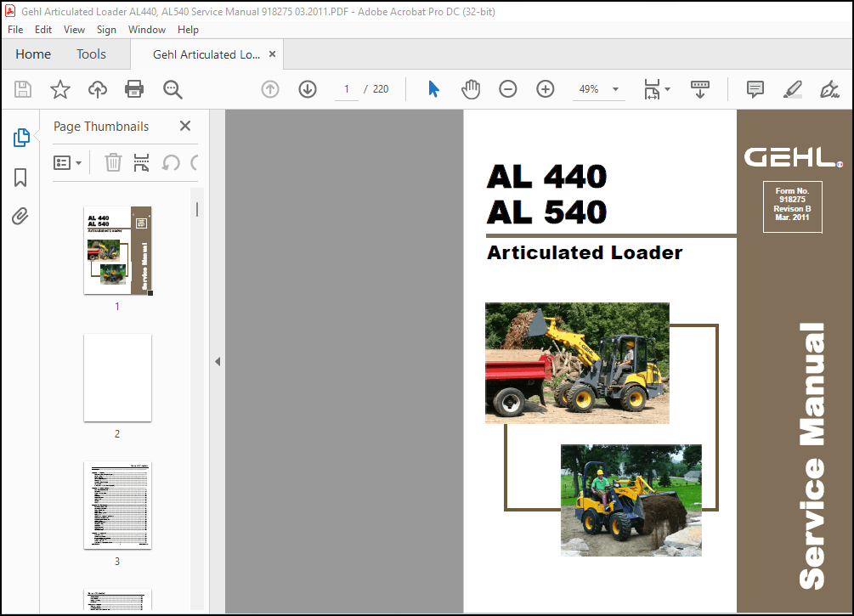The image size is (854, 616).
Task: Add the file to favorites star
Action: click(59, 88)
